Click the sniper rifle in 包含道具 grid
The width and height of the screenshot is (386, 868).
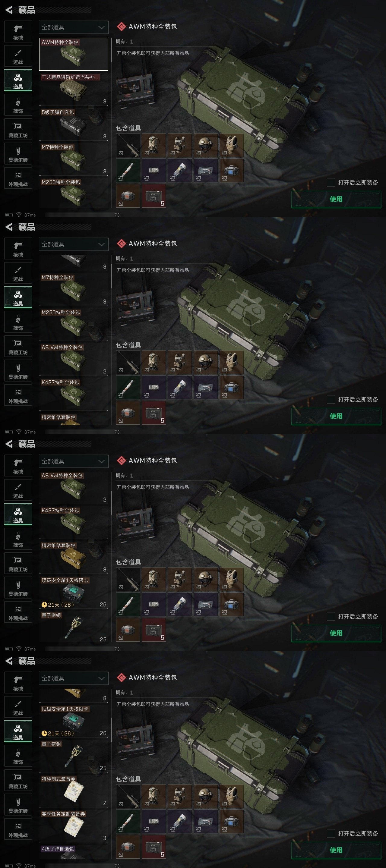point(128,145)
